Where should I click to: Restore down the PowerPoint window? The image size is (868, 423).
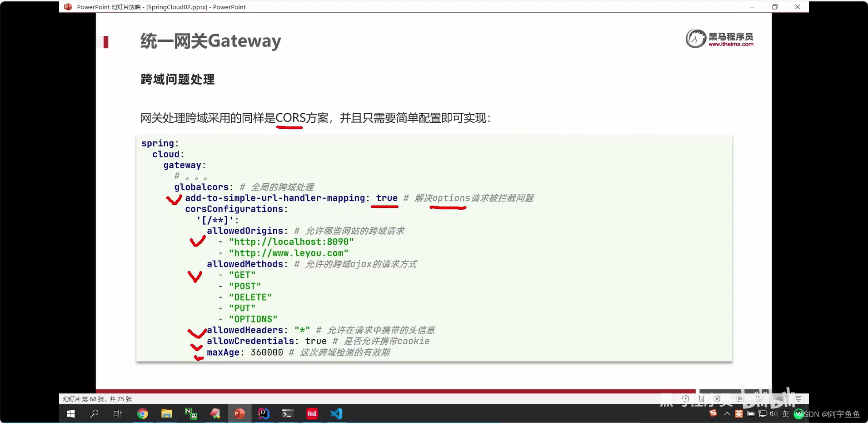(x=775, y=7)
